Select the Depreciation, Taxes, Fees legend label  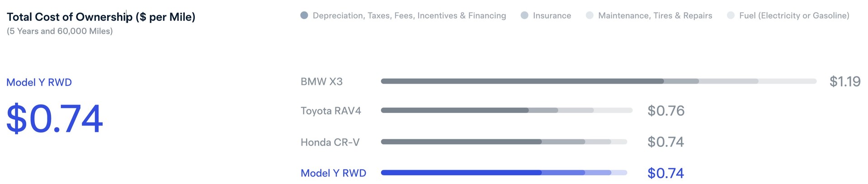(x=409, y=16)
